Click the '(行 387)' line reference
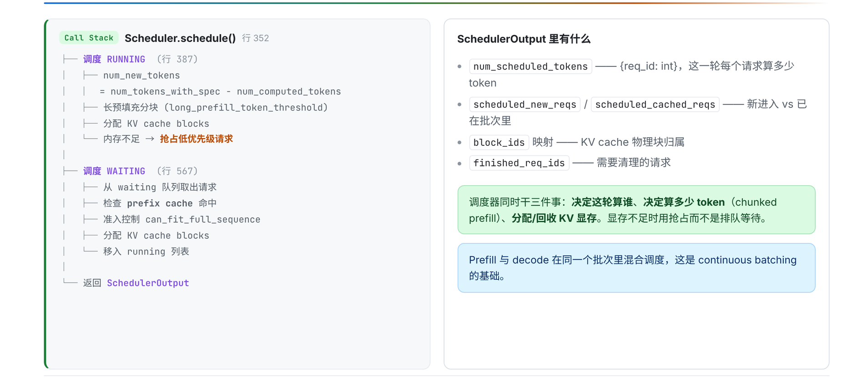Viewport: 868px width, 378px height. (177, 59)
